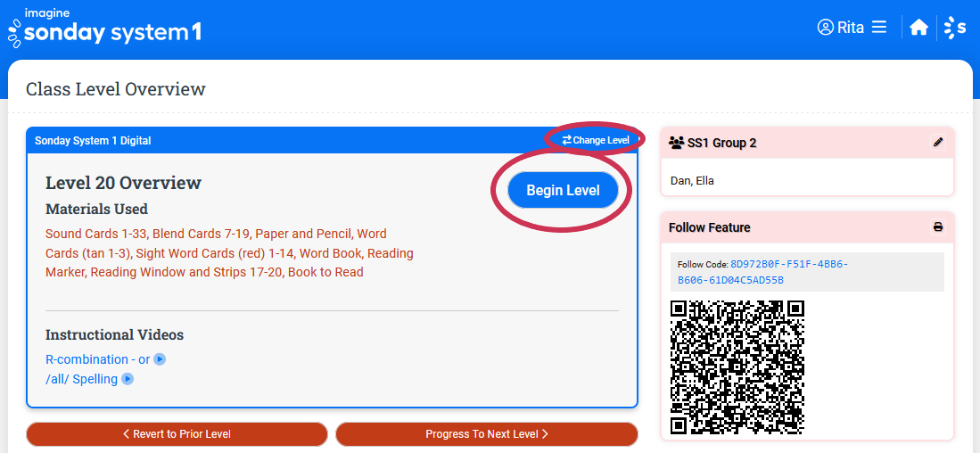Open the hamburger menu next to Rita
This screenshot has width=980, height=453.
tap(879, 28)
